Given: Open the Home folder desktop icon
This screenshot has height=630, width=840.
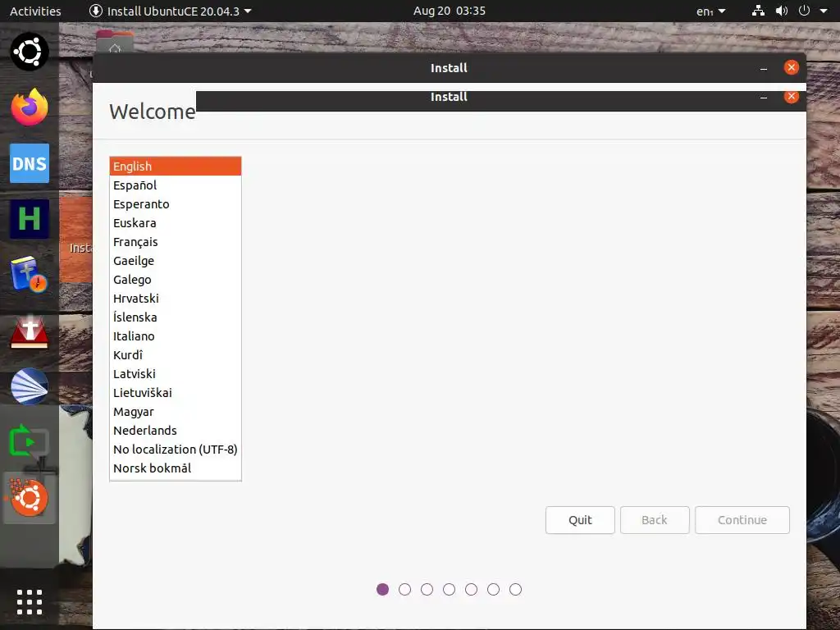Looking at the screenshot, I should click(115, 42).
